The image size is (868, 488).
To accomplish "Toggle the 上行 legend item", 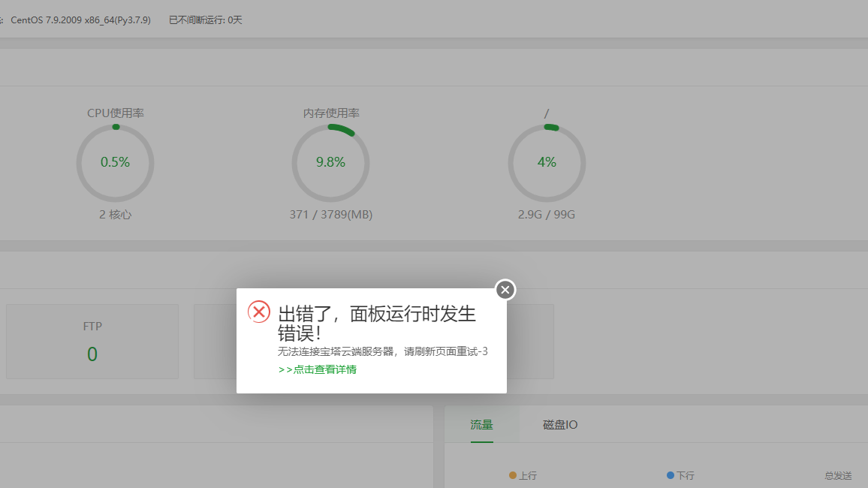I will [523, 475].
